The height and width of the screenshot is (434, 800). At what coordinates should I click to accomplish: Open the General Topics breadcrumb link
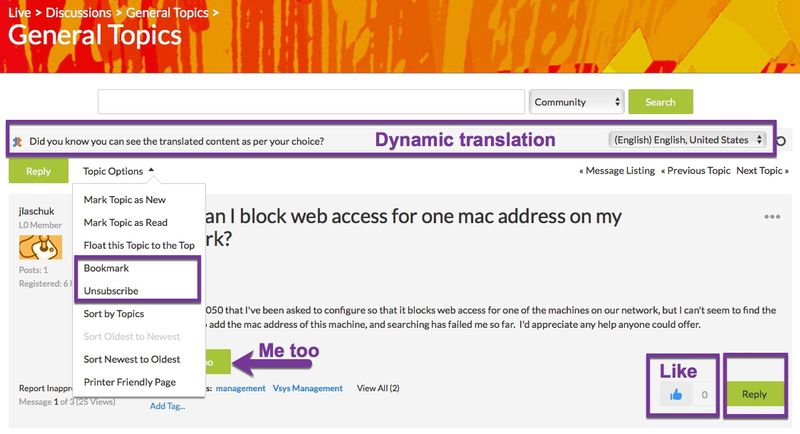pos(167,13)
